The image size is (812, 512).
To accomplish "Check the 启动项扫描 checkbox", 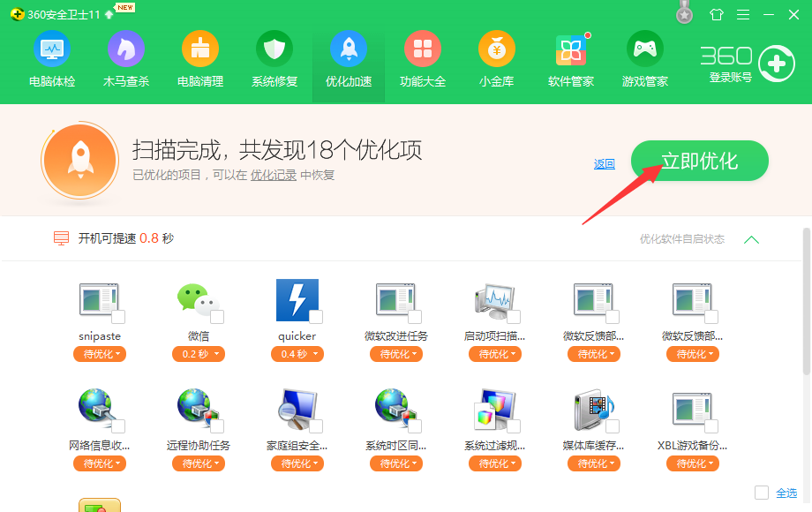I will (515, 317).
